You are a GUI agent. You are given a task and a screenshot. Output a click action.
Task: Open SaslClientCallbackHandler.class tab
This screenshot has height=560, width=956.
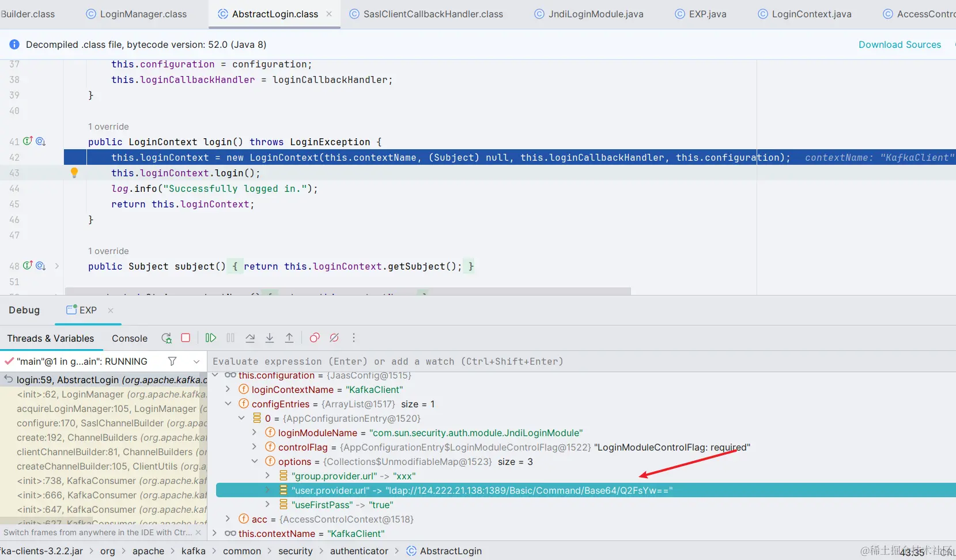click(x=426, y=14)
